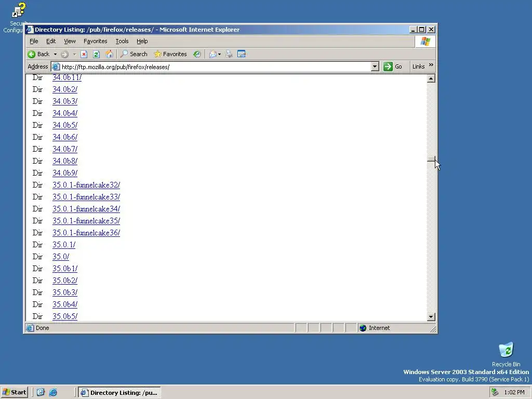Open the Favorites menu
Image resolution: width=532 pixels, height=399 pixels.
tap(96, 41)
